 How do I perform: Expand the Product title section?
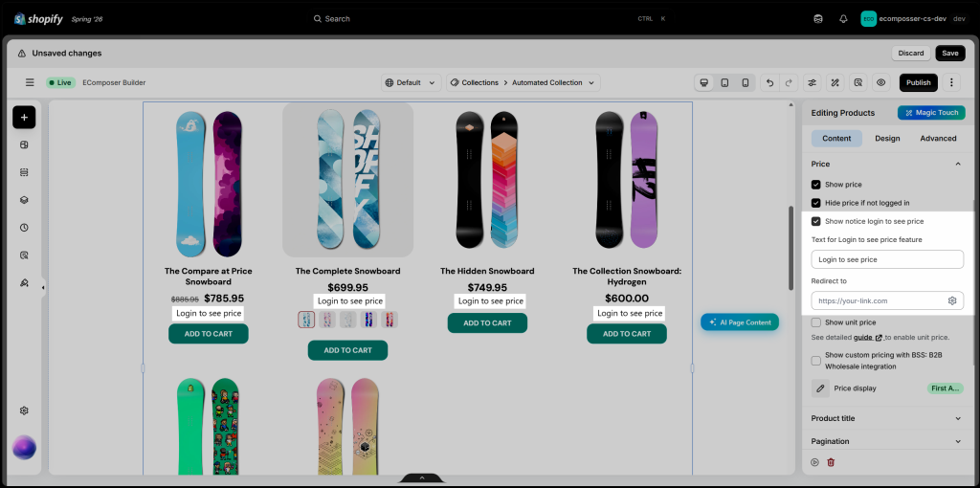click(x=887, y=419)
